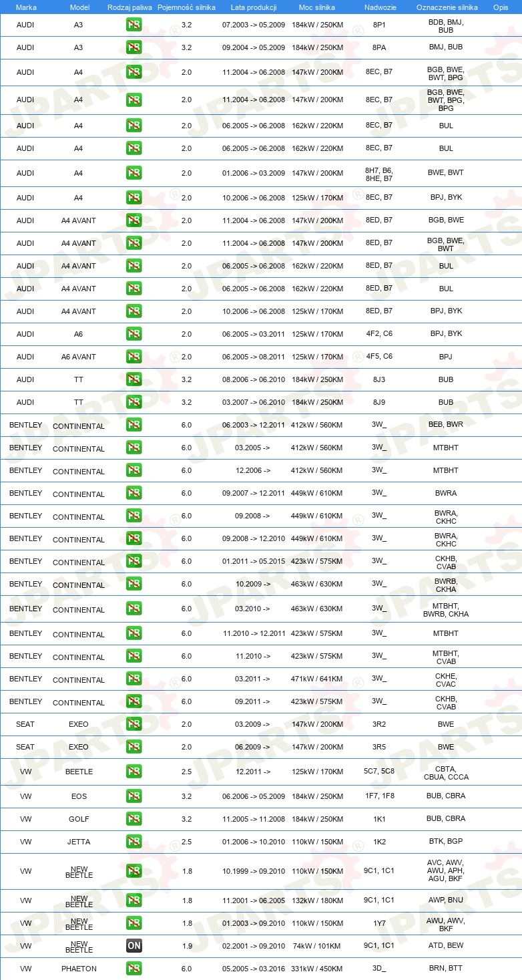Click engine codes CKHE, CVAC
Image resolution: width=522 pixels, height=980 pixels.
click(x=446, y=680)
